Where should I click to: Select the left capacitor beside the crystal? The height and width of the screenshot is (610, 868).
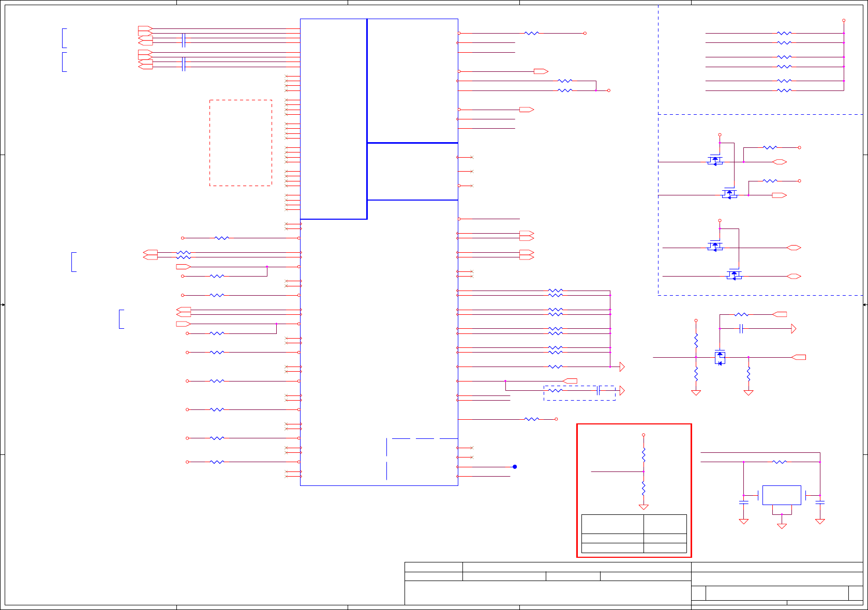click(744, 501)
